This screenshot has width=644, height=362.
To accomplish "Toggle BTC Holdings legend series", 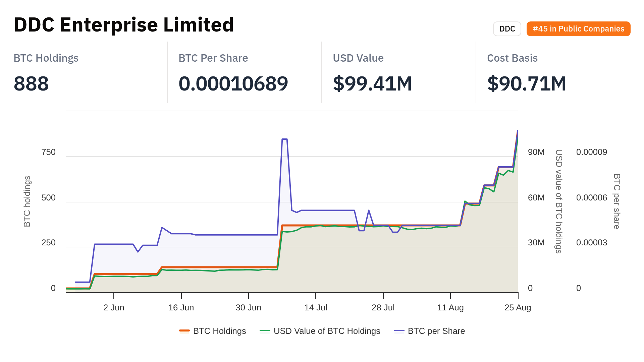I will [219, 331].
